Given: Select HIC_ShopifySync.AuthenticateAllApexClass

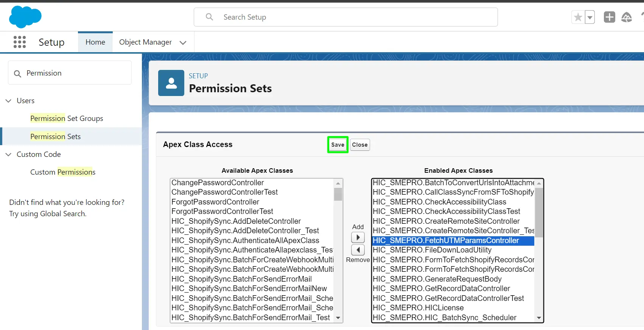Looking at the screenshot, I should [252, 240].
